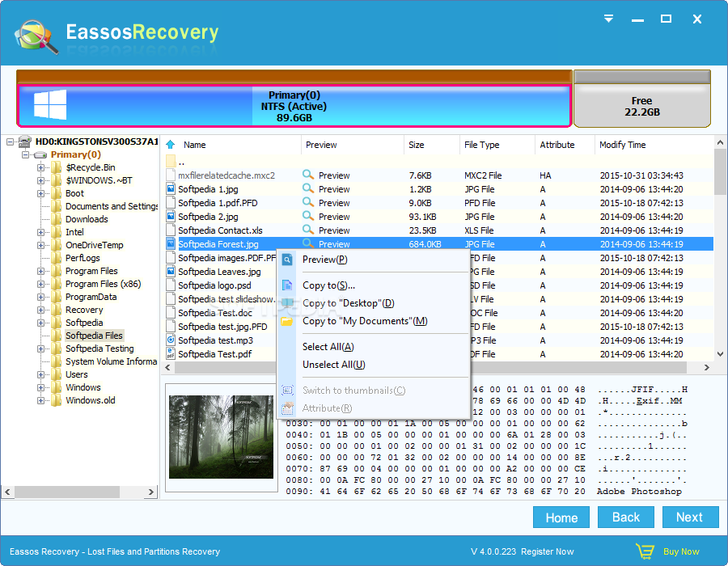
Task: Expand the Windows.old tree node
Action: pos(41,400)
